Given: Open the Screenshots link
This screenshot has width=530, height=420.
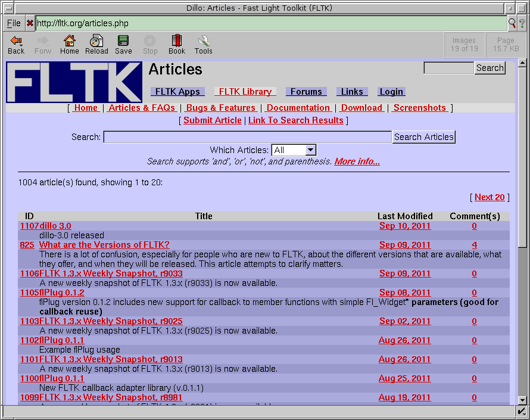Looking at the screenshot, I should (419, 108).
